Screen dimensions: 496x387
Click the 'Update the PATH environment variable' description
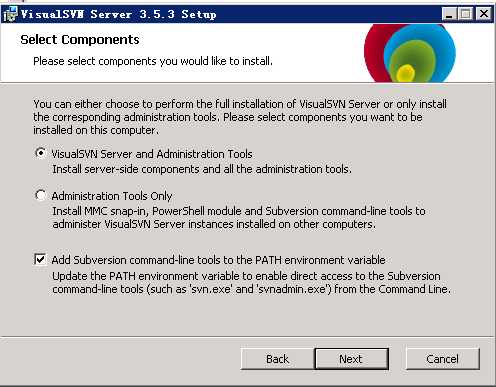251,283
